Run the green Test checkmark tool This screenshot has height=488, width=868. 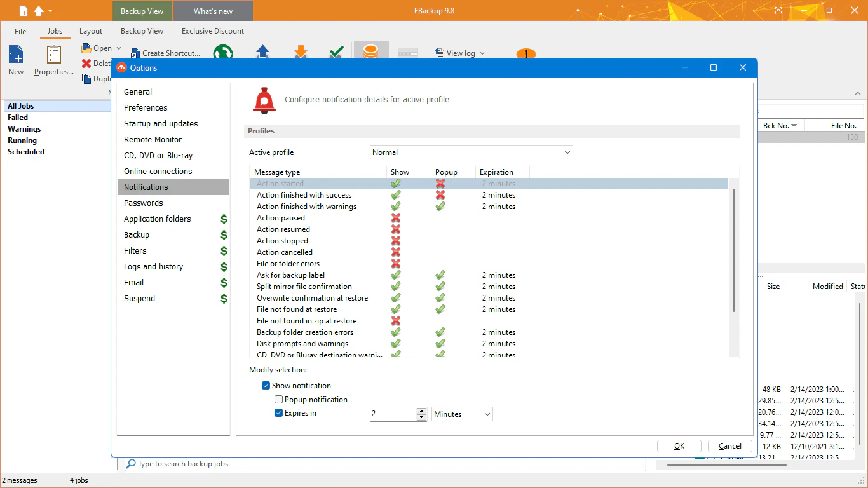[336, 51]
